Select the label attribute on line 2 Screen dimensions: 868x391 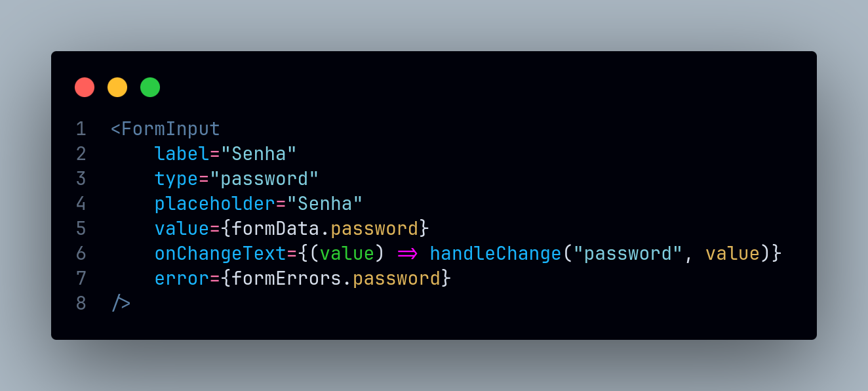tap(182, 154)
